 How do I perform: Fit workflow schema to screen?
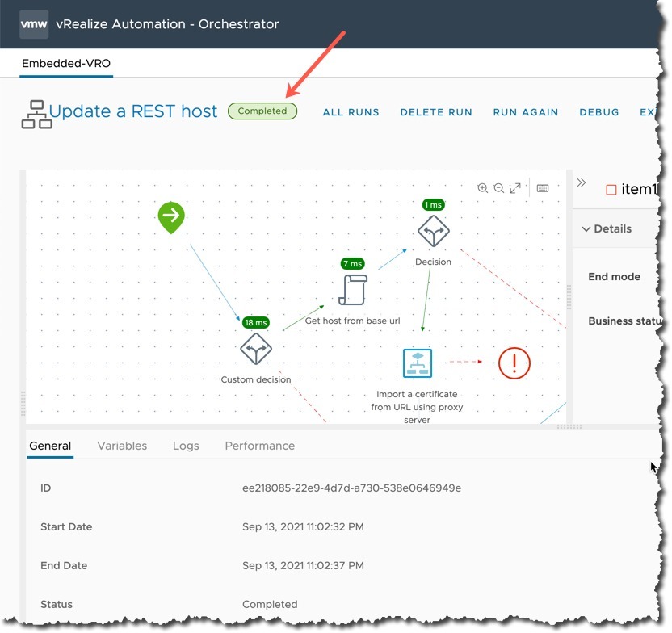pos(515,188)
